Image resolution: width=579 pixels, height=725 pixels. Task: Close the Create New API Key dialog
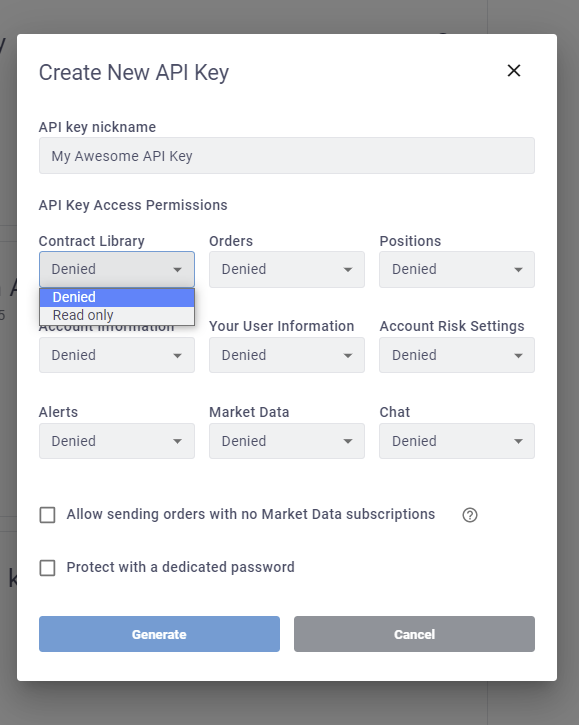pos(514,71)
